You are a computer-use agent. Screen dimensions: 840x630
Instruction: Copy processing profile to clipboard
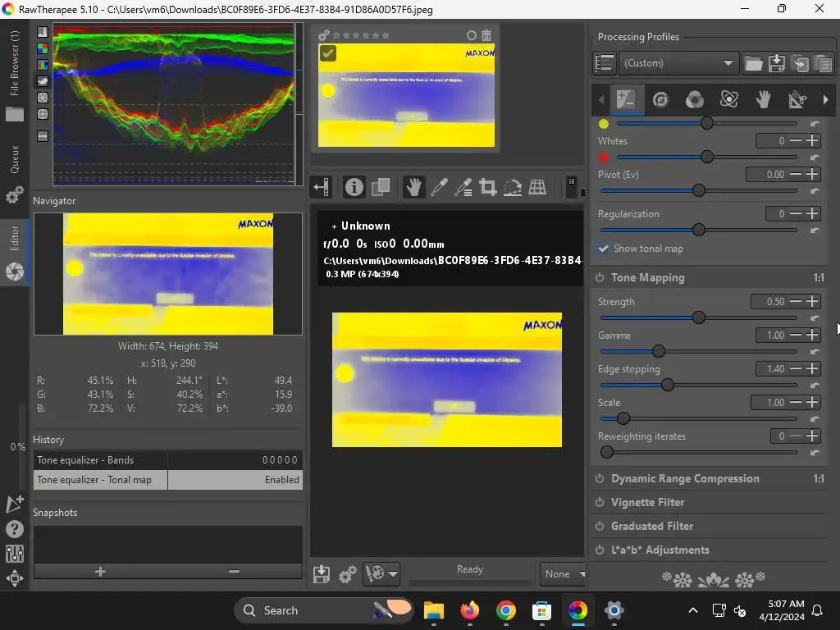800,64
